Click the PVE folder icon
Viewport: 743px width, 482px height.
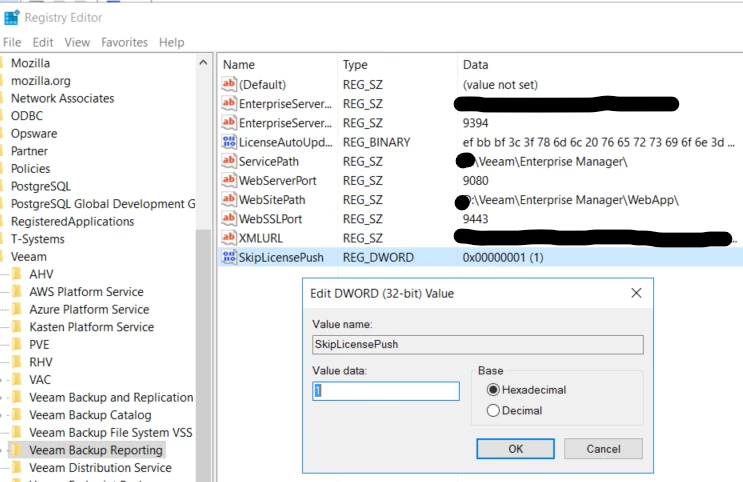click(x=18, y=344)
